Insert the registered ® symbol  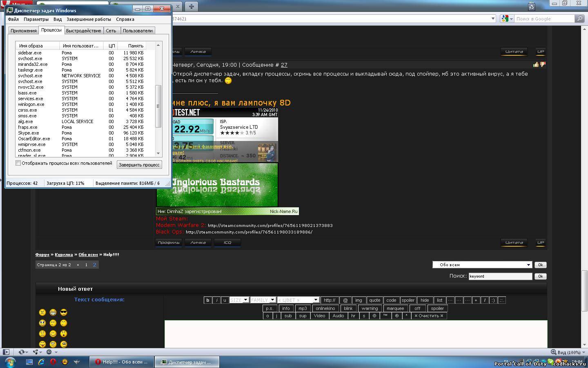(396, 316)
